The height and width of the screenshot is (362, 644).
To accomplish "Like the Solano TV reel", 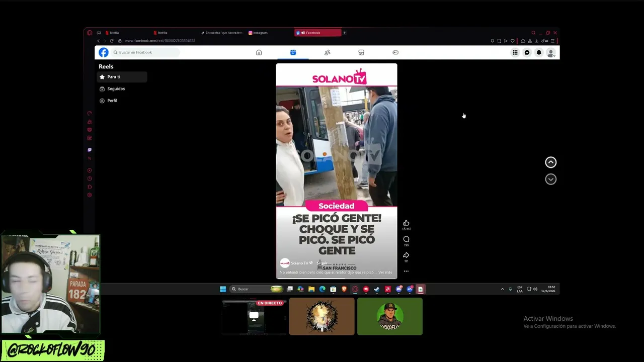I will coord(406,223).
